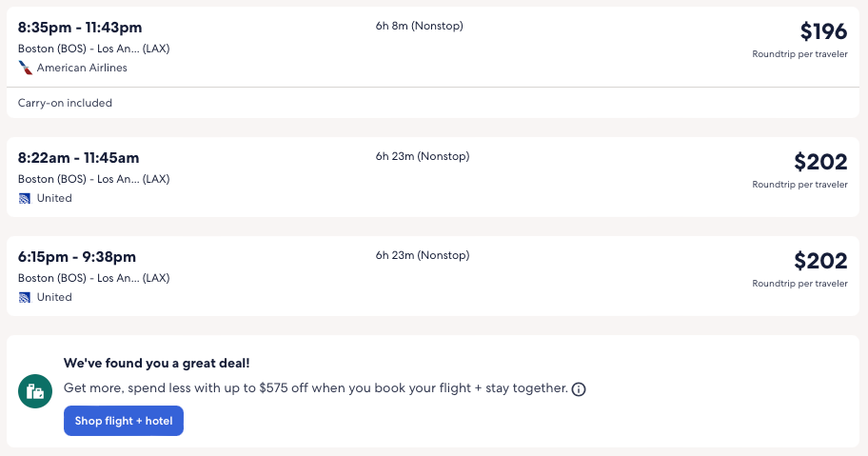Viewport: 868px width, 456px height.
Task: Click 6h 23m (Nonstop) on the 8:22am flight
Action: click(x=423, y=156)
